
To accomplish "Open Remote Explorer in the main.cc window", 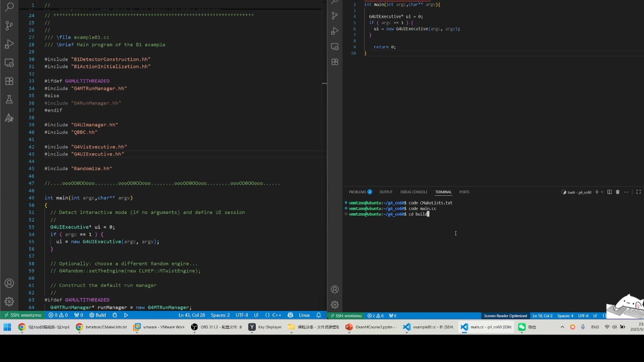I will (x=335, y=47).
